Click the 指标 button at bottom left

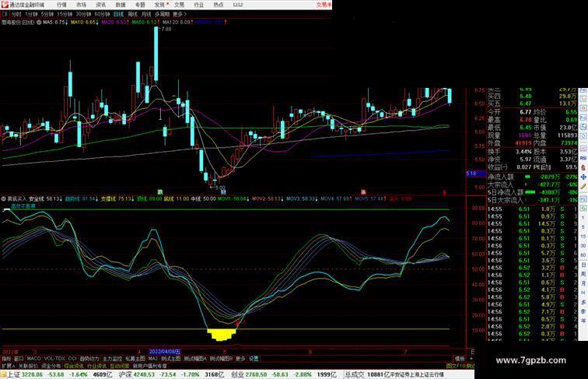click(x=7, y=359)
